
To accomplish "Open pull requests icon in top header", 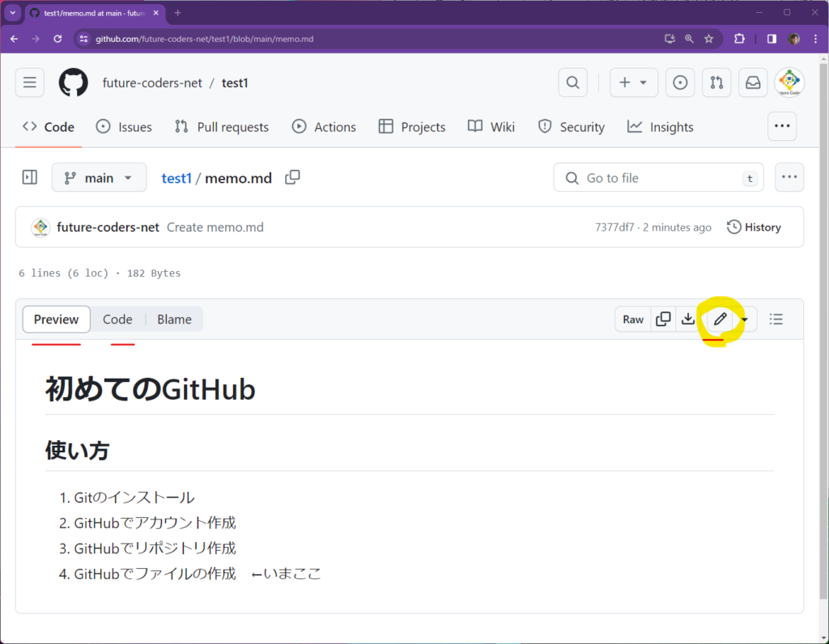I will 716,83.
